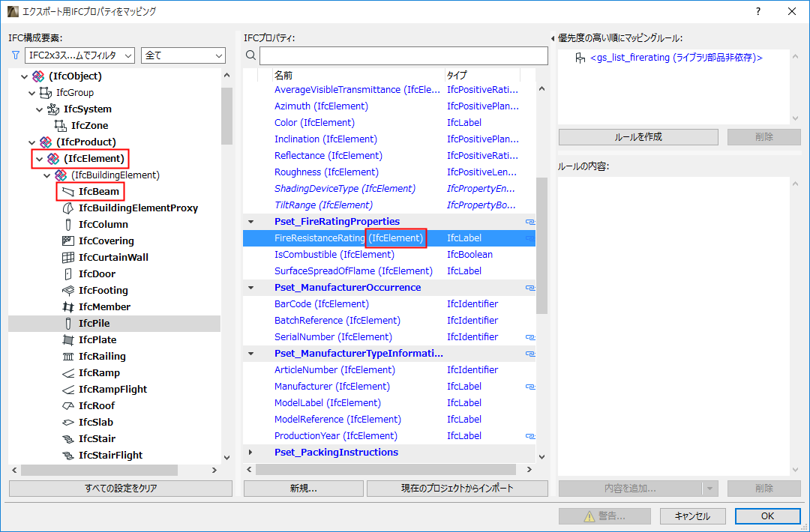Screen dimensions: 810x532
Task: Select the ArticleNumber (IfcElement) property
Action: coord(389,370)
